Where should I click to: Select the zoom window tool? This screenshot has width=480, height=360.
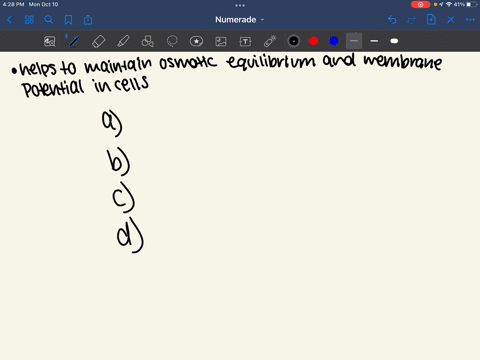[x=50, y=41]
